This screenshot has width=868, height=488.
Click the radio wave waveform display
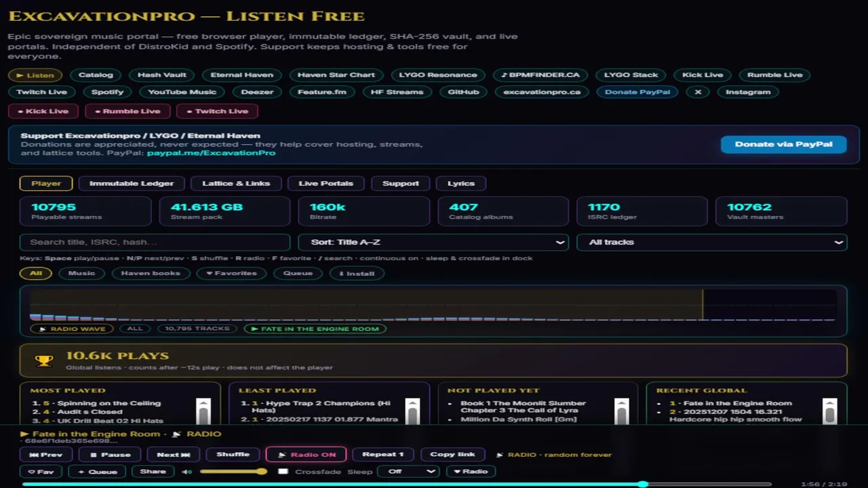tap(433, 305)
